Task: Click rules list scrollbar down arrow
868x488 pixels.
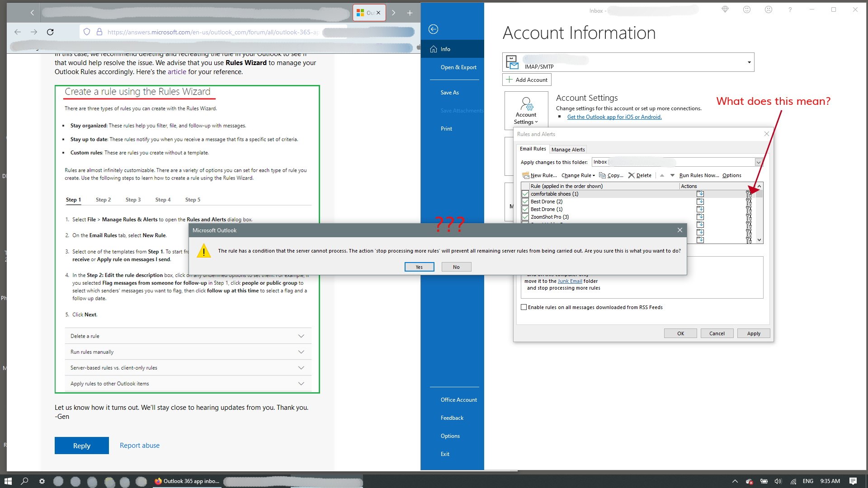Action: coord(759,240)
